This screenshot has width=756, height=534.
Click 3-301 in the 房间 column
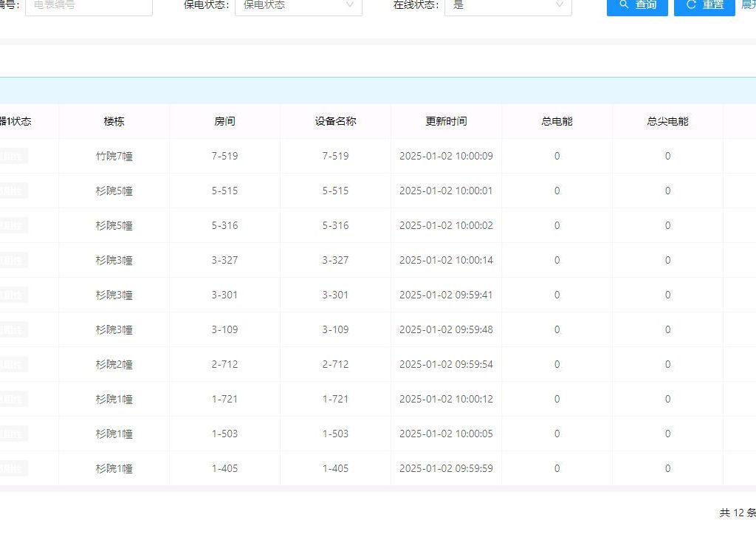pos(224,295)
